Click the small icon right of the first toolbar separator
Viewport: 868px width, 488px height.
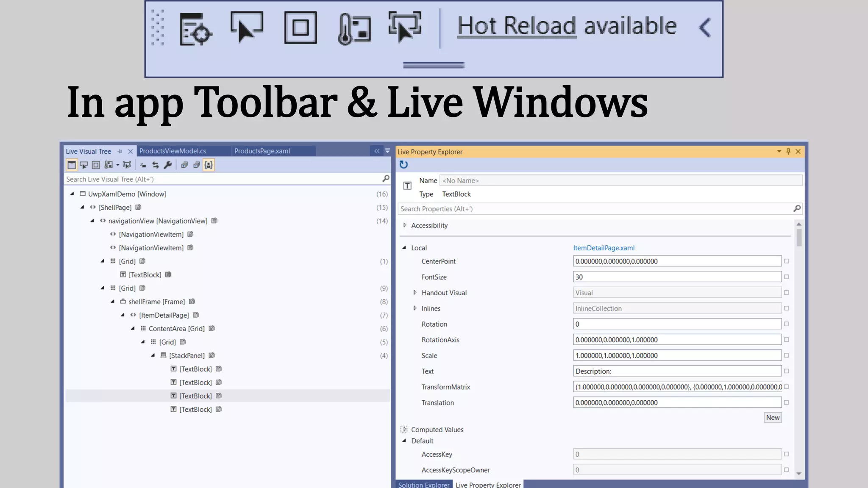143,165
